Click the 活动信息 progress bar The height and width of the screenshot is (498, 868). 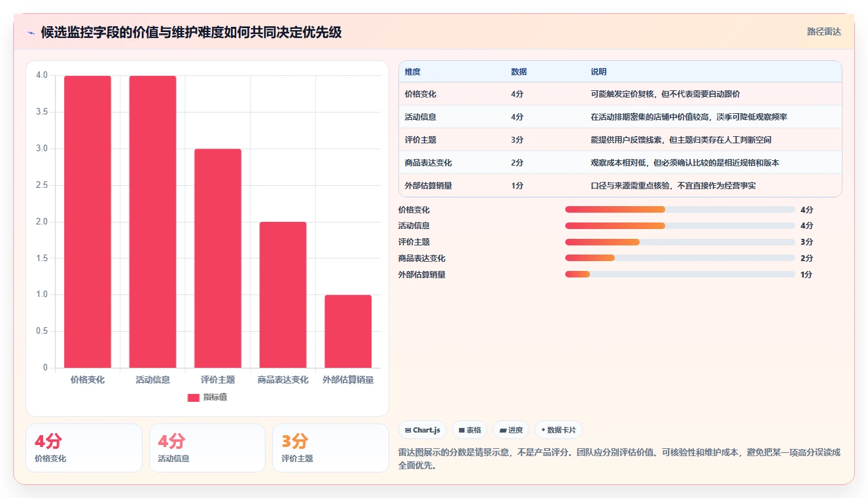[x=680, y=226]
